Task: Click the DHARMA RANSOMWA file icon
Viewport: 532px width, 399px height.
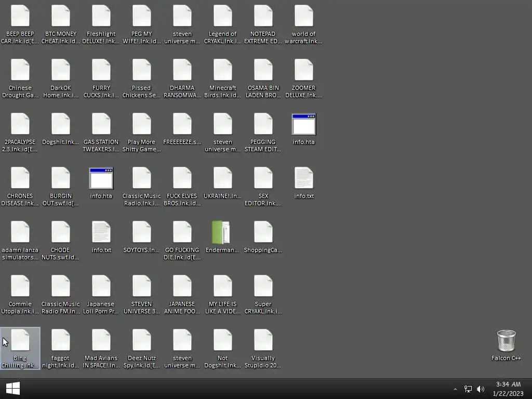Action: click(182, 70)
